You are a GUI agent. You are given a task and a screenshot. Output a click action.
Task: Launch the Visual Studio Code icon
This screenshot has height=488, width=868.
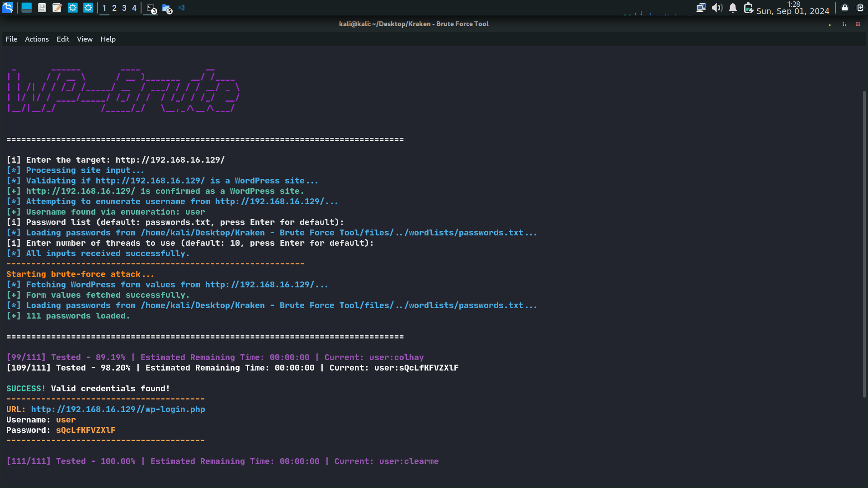[x=182, y=8]
